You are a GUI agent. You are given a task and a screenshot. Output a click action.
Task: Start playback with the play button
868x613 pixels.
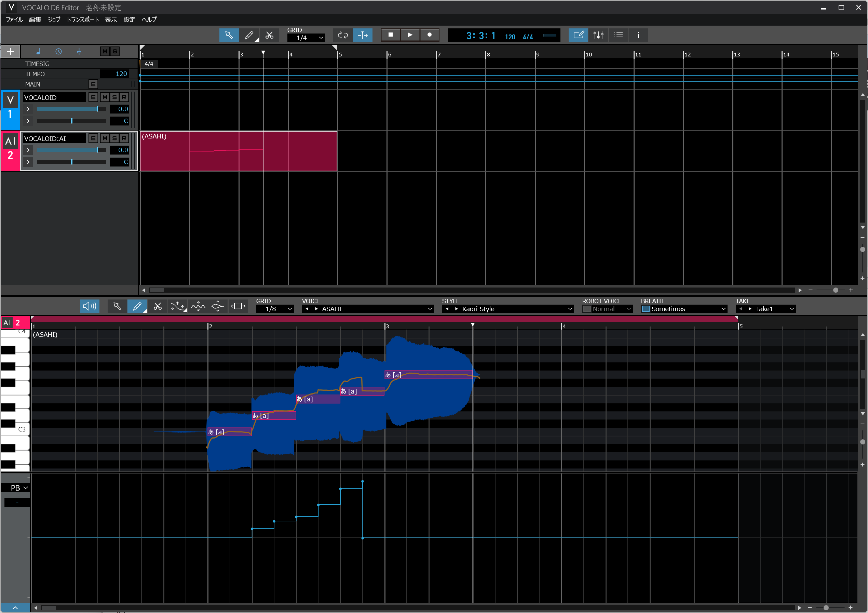tap(410, 35)
